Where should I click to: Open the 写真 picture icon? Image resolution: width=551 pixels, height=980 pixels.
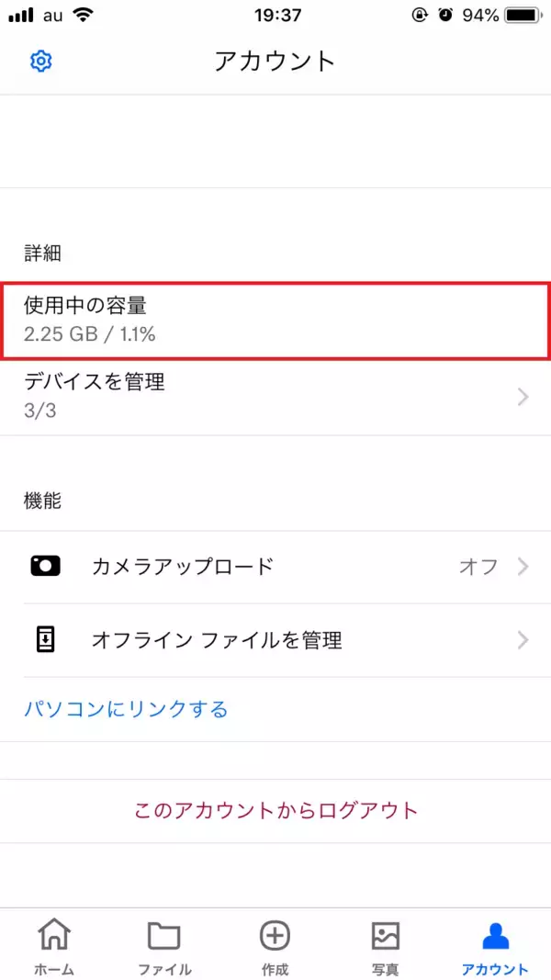386,936
